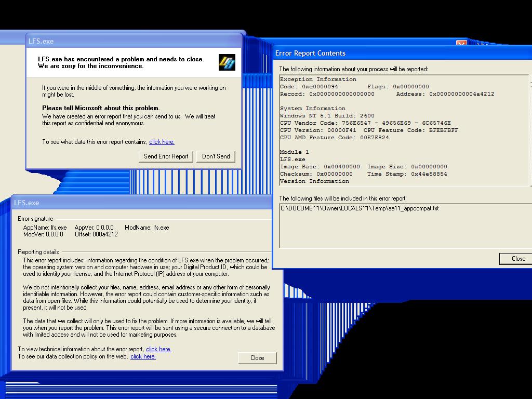
Task: Click the lower LFS.exe details dialog title bar
Action: 142,203
